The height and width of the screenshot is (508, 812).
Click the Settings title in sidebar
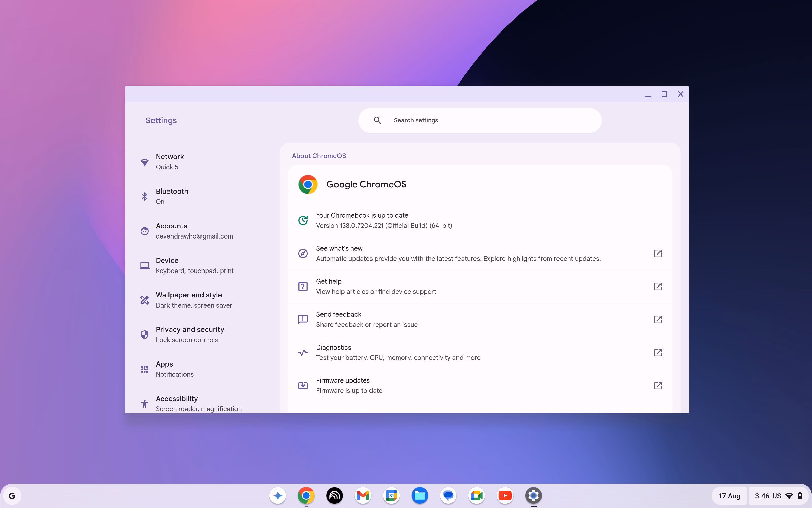[161, 120]
